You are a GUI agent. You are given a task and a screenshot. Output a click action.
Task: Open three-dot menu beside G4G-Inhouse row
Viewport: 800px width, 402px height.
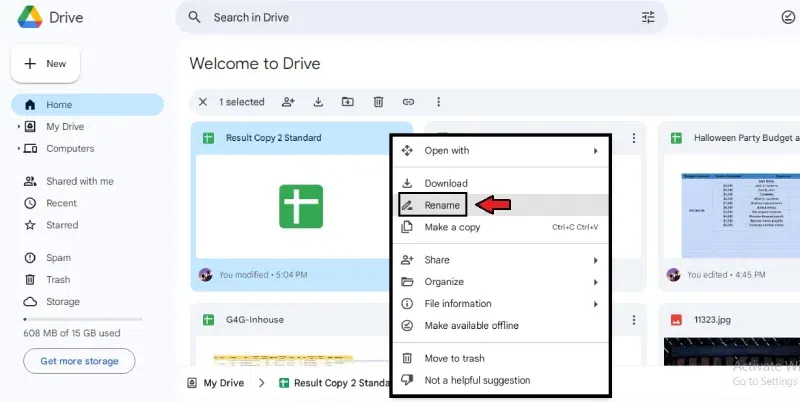pos(634,320)
